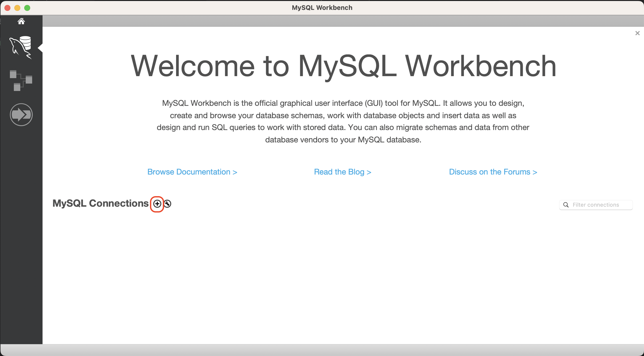Dismiss the welcome message with X

point(637,33)
